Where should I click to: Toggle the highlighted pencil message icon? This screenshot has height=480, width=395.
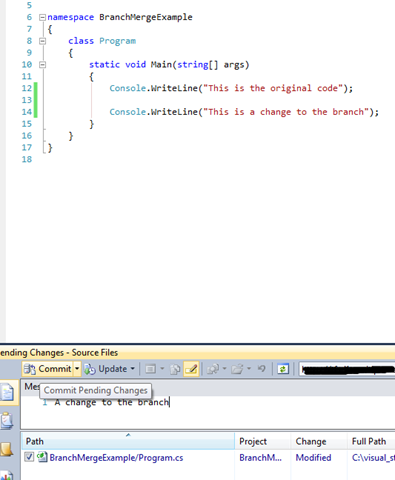point(191,369)
